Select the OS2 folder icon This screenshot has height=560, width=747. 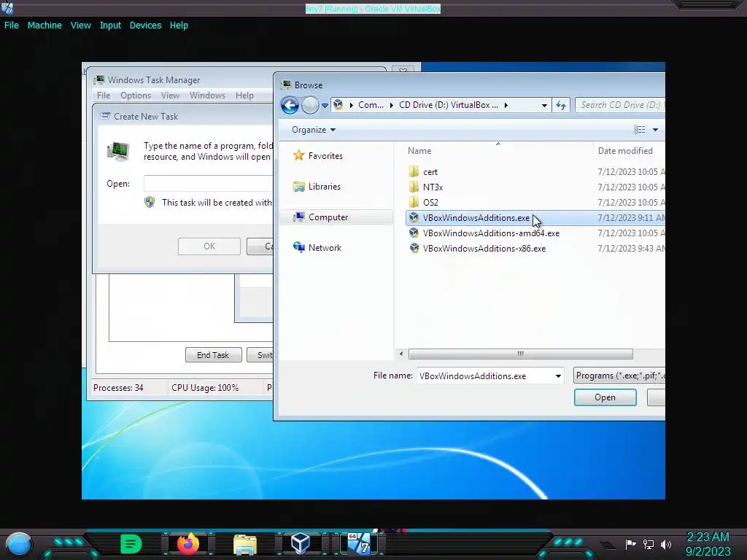coord(414,202)
